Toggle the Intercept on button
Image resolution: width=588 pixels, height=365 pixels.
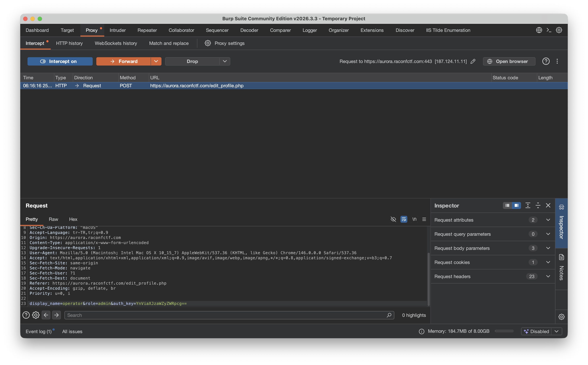(60, 61)
